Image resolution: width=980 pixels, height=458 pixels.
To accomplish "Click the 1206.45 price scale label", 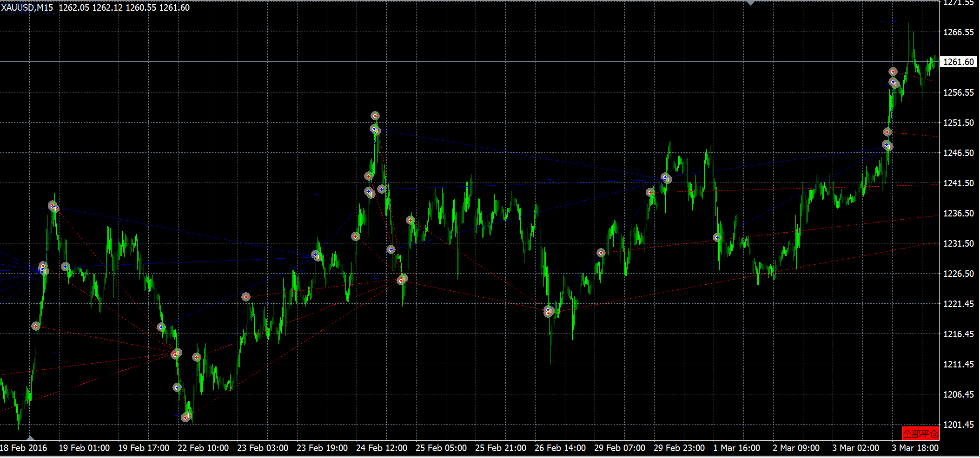I will click(x=959, y=394).
